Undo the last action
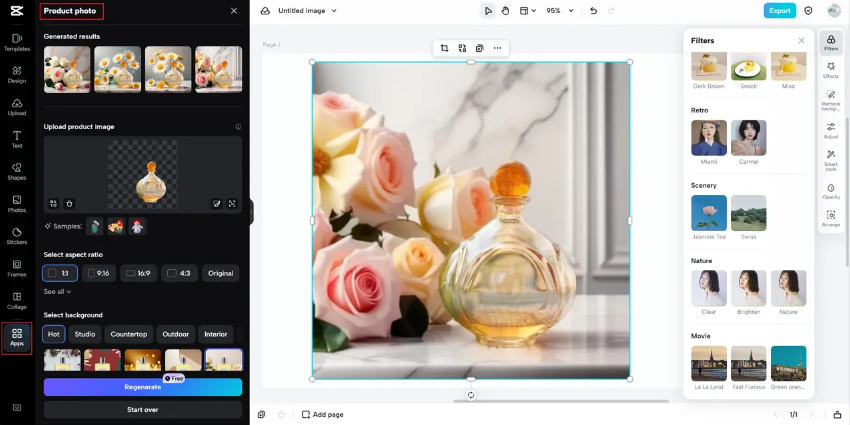The image size is (850, 425). tap(593, 11)
